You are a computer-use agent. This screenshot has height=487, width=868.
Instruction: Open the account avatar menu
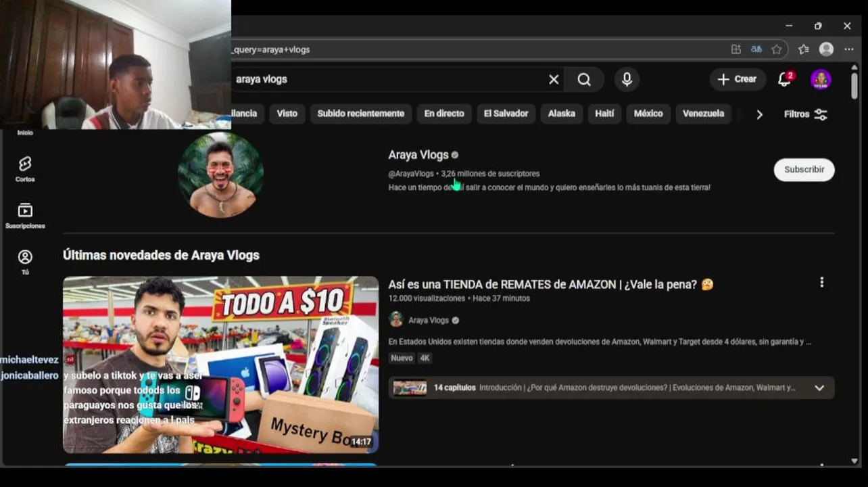(x=821, y=79)
